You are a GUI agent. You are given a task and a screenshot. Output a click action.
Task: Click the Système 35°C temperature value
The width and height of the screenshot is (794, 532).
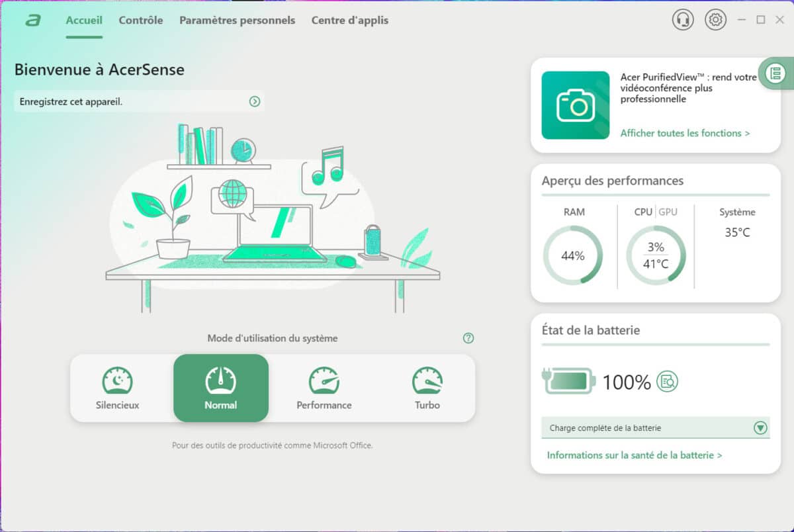(737, 233)
